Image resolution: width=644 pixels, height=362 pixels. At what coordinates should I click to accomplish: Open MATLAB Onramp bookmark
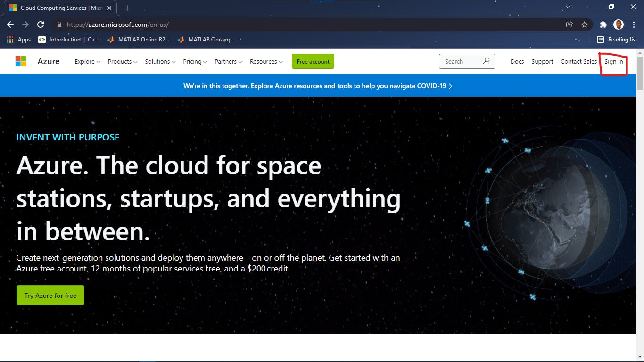pos(204,40)
